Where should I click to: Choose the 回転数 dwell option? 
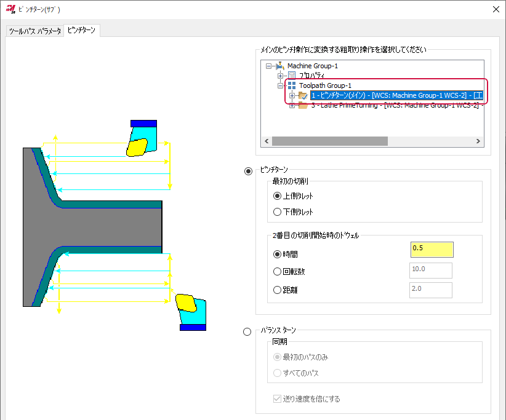[277, 272]
